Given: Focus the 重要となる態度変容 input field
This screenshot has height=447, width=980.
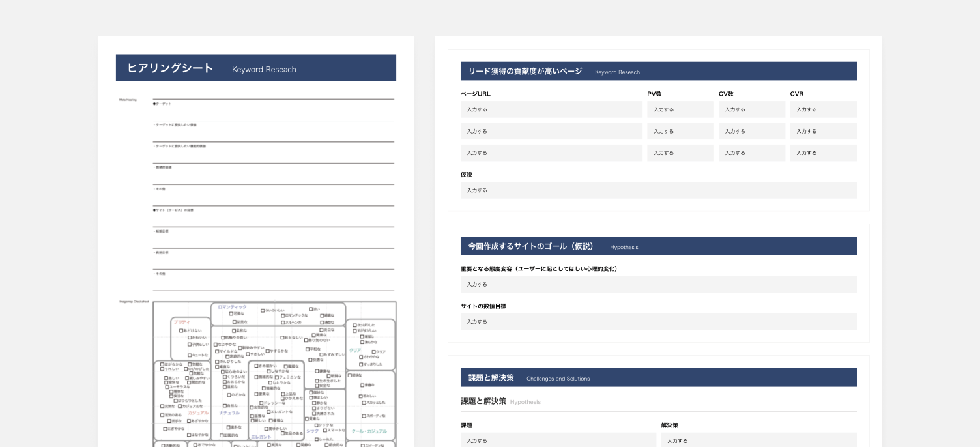Looking at the screenshot, I should (x=658, y=284).
